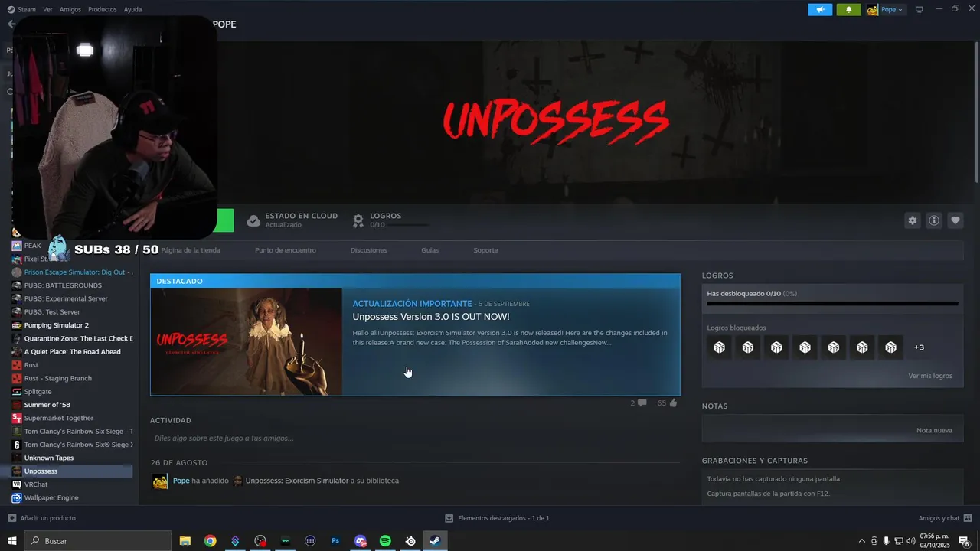Open Spotify from taskbar

tap(385, 541)
